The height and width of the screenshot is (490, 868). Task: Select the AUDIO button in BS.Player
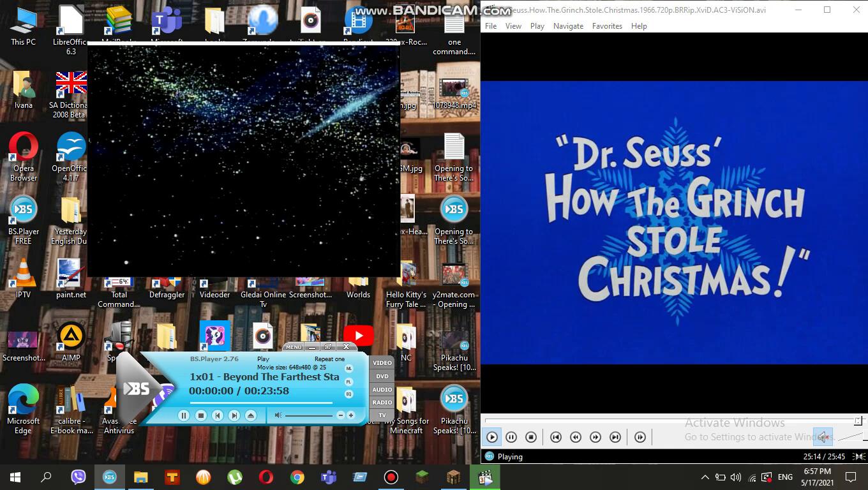click(382, 389)
